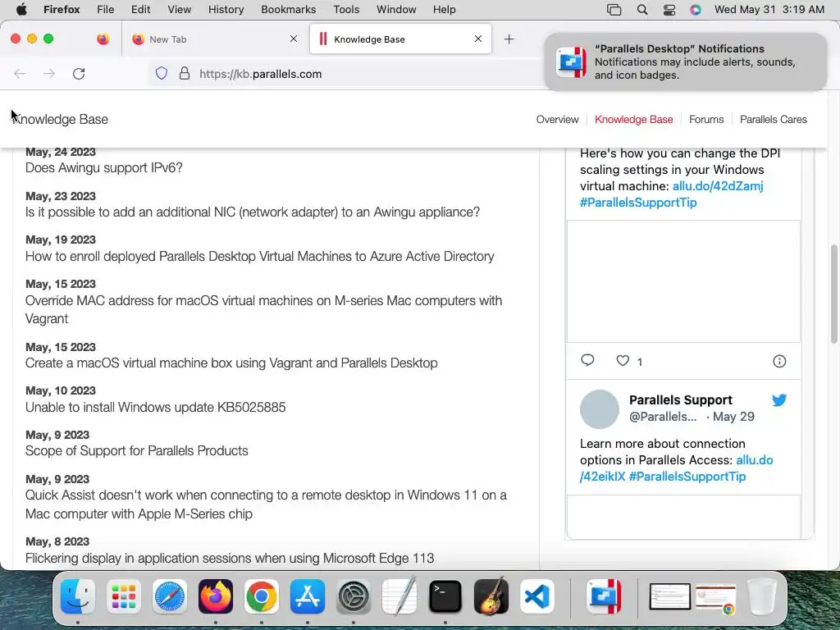Viewport: 840px width, 630px height.
Task: Click the pinned Firefox tab icon
Action: click(103, 39)
